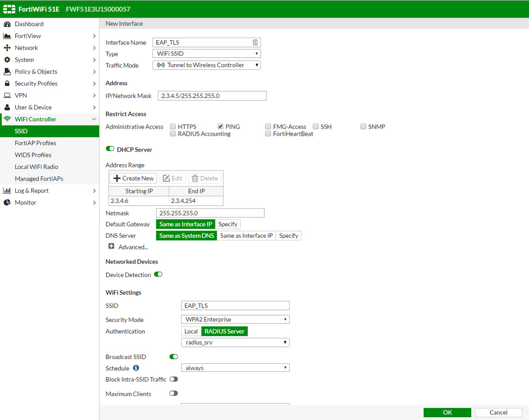The image size is (529, 420).
Task: Click the Policy & Objects icon
Action: point(7,72)
